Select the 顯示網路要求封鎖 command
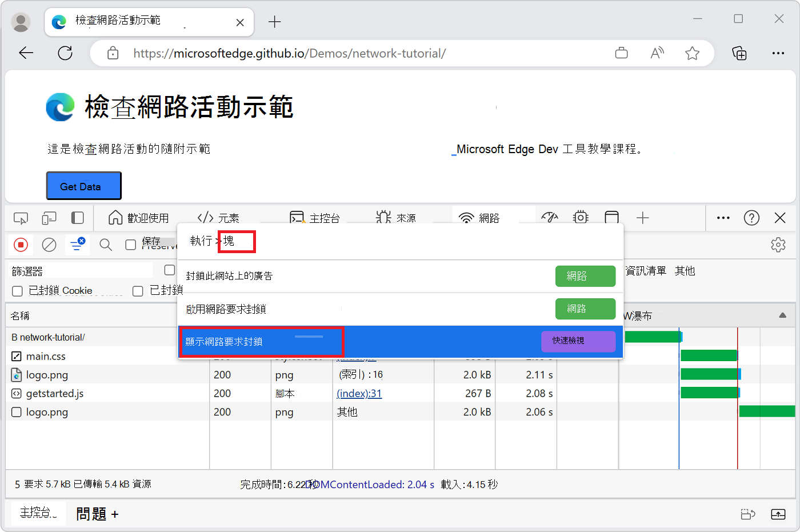Viewport: 800px width, 532px height. coord(400,341)
